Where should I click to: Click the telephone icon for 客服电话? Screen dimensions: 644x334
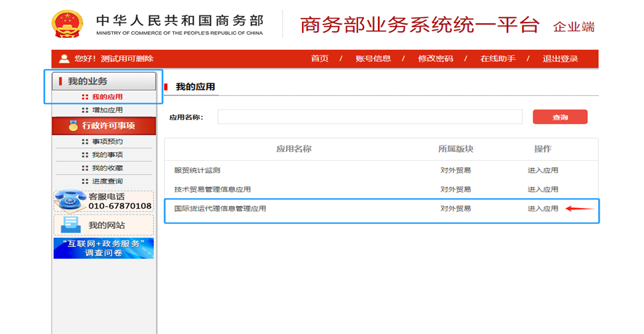[70, 201]
